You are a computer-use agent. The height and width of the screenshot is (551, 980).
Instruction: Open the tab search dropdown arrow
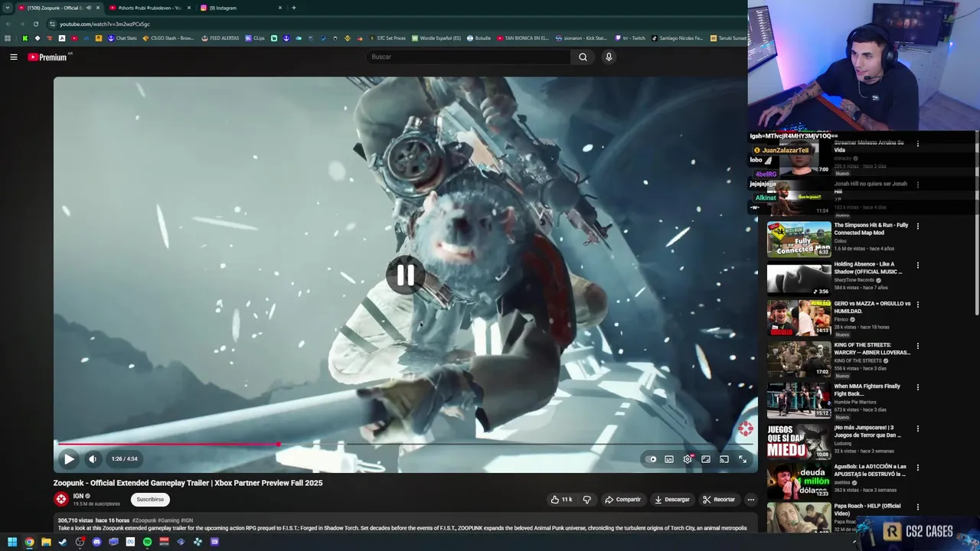click(7, 8)
